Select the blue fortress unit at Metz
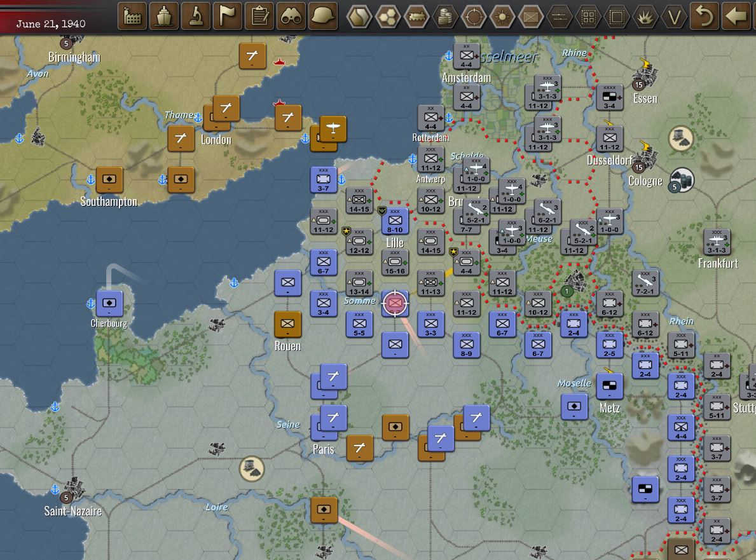Viewport: 756px width, 560px height. (x=609, y=386)
